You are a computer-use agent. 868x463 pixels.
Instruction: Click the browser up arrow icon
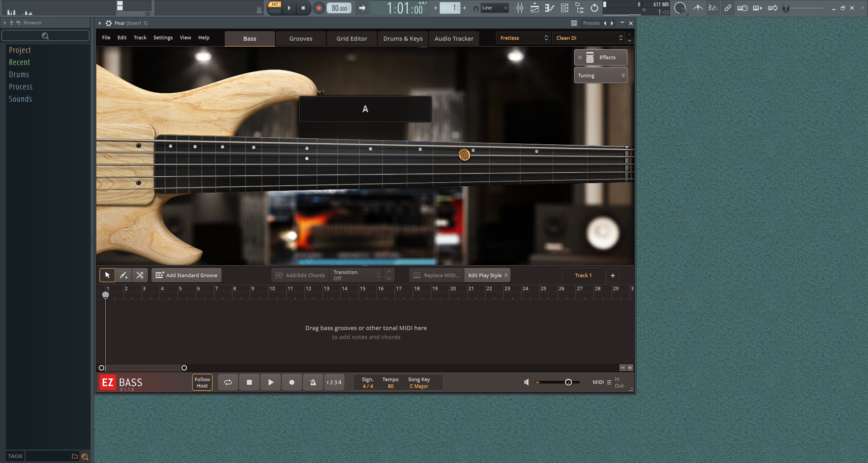point(11,23)
